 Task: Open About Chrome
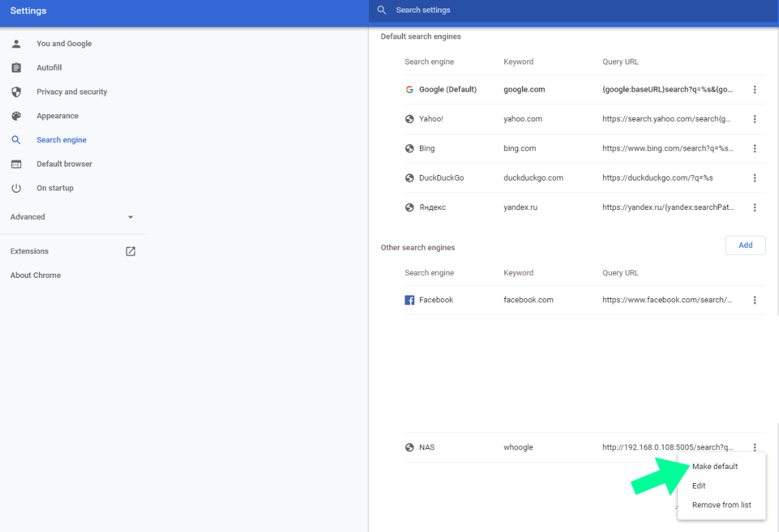click(35, 274)
